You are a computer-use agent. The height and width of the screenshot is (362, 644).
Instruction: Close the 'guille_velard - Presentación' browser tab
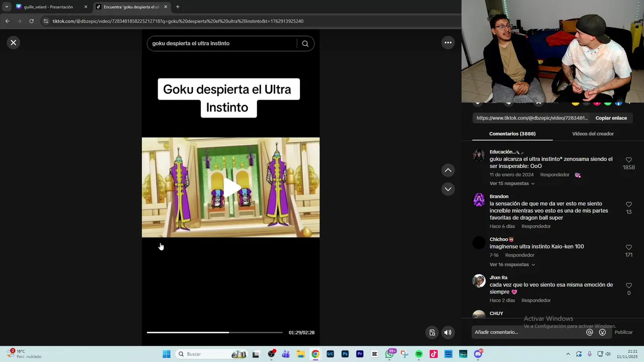(x=86, y=7)
